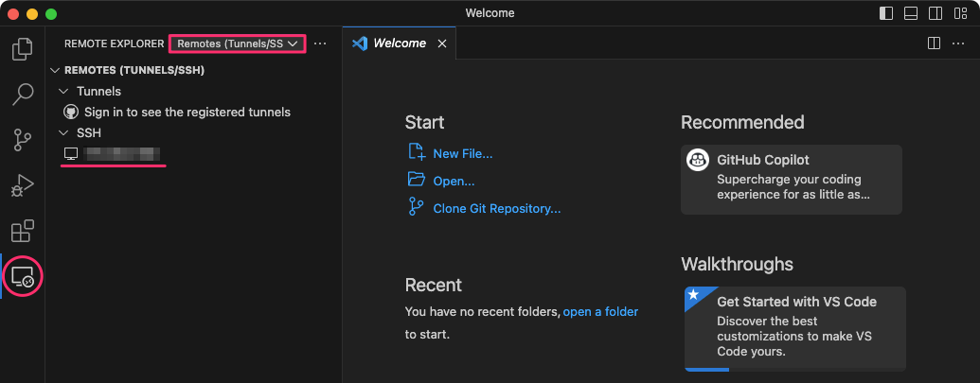Split the editor to the right

click(x=935, y=44)
